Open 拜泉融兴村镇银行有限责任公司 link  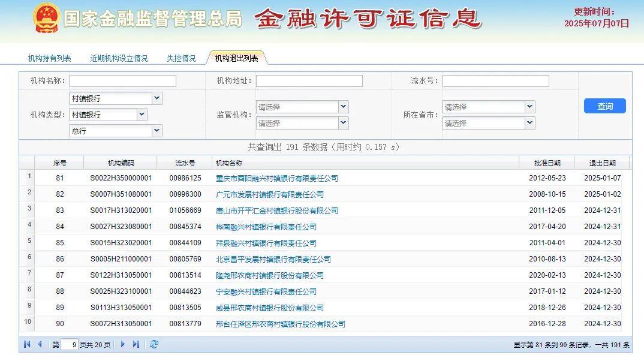coord(266,243)
